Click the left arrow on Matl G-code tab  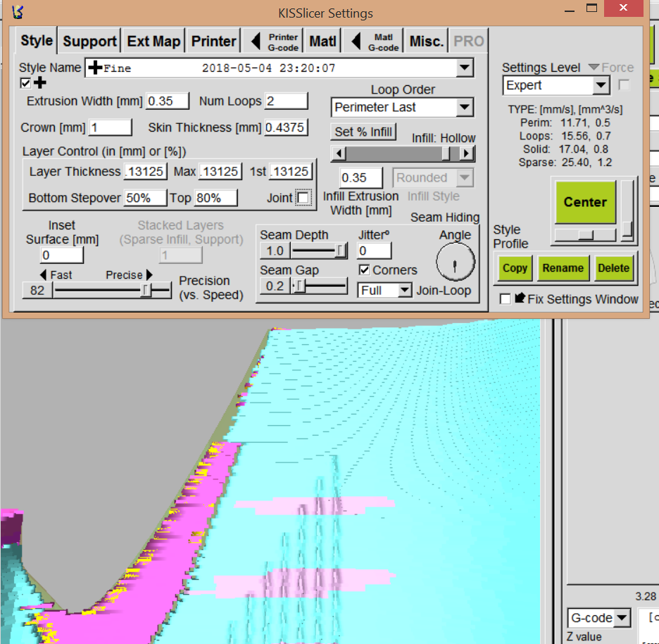pos(356,41)
